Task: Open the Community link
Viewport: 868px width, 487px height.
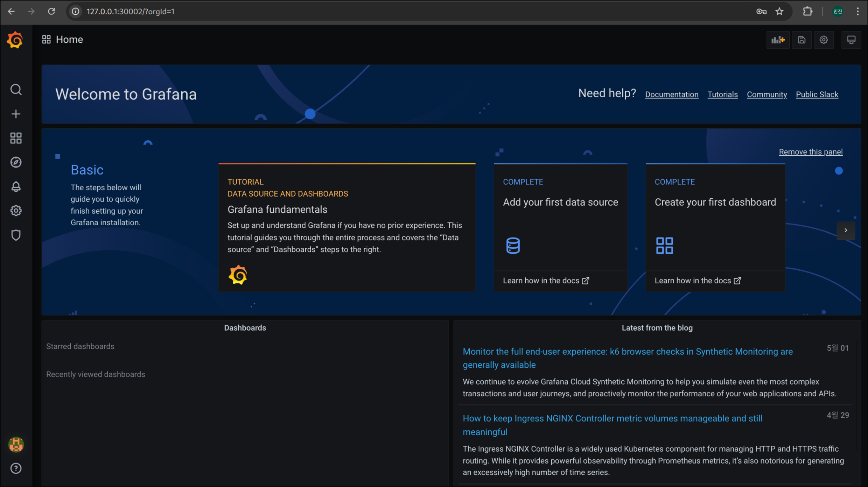Action: (x=767, y=94)
